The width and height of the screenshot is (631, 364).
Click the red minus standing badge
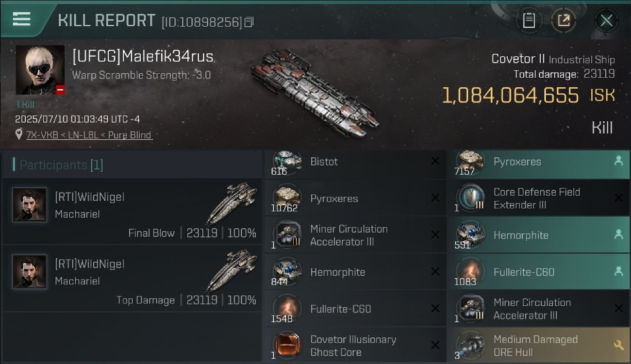point(60,90)
